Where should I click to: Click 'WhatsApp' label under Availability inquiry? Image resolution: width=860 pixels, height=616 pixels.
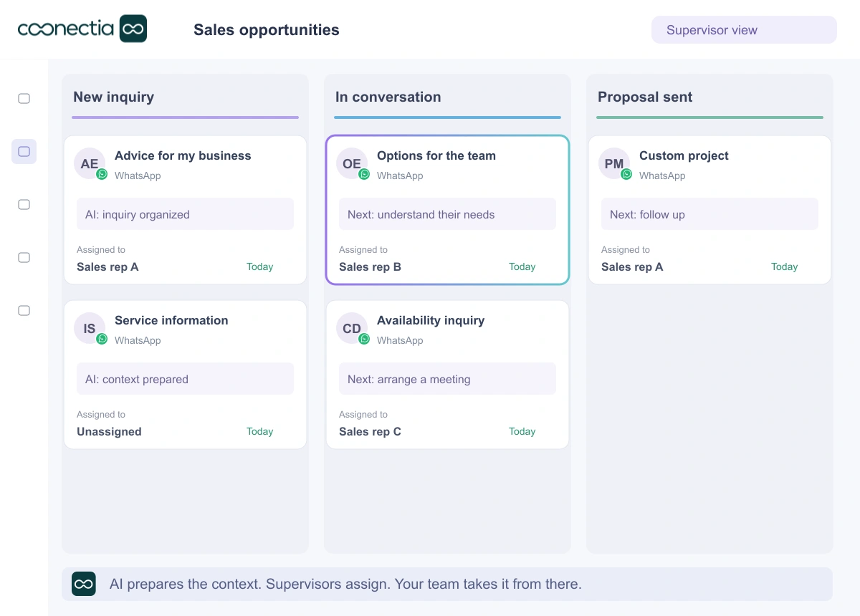(400, 340)
